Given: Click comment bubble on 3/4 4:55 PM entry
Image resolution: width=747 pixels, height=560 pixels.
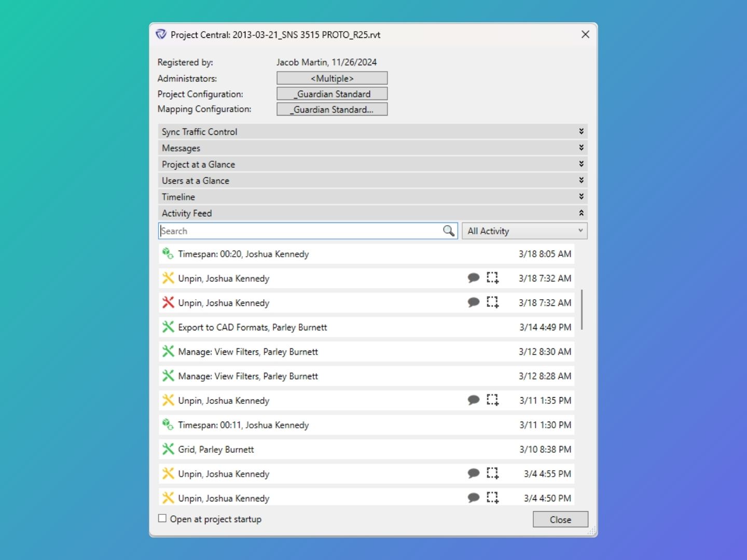Looking at the screenshot, I should pos(473,473).
